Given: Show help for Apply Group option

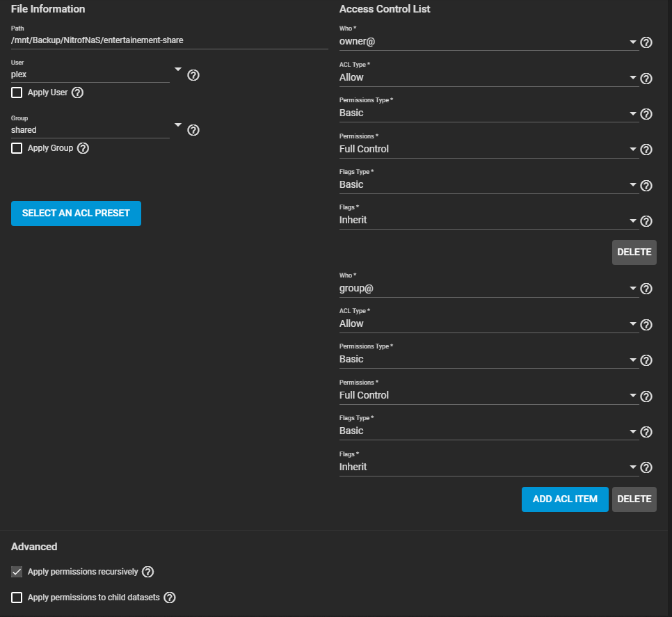Looking at the screenshot, I should tap(83, 148).
